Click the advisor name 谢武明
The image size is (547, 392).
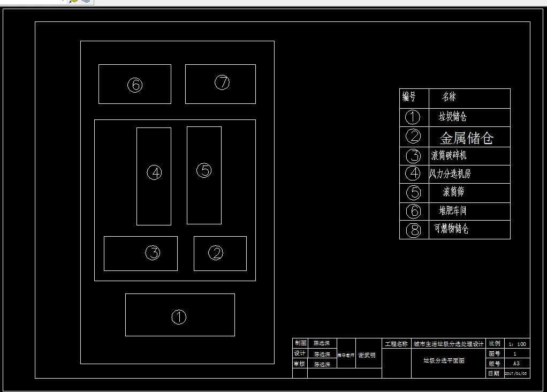pyautogui.click(x=367, y=355)
